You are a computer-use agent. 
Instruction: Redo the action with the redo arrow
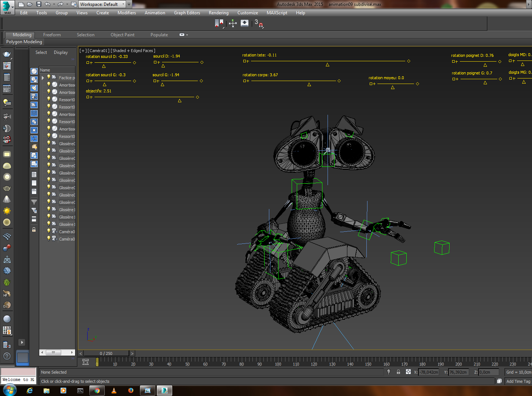(x=60, y=4)
